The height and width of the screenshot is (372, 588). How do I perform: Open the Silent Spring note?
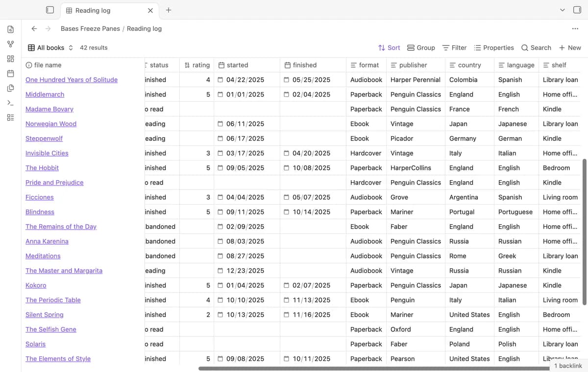tap(45, 315)
